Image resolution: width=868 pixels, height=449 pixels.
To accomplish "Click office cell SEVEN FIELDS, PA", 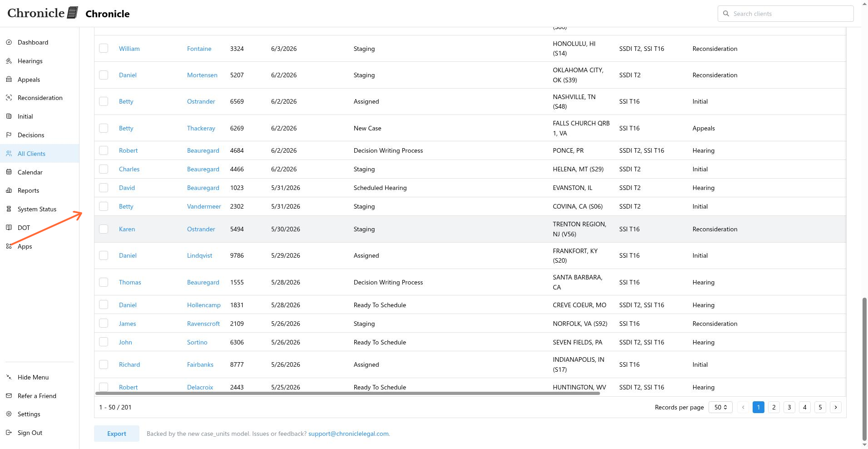I will [x=577, y=342].
